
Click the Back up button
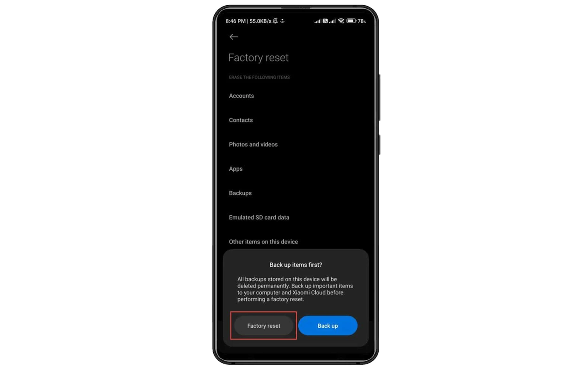(328, 326)
